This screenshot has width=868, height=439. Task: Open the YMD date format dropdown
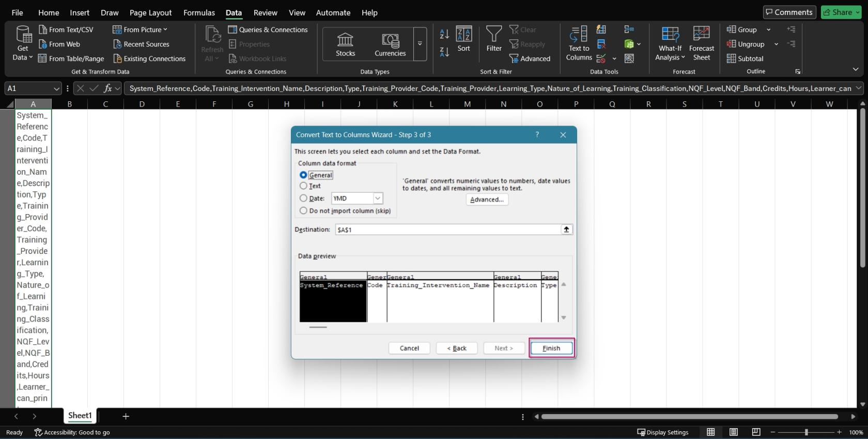(x=378, y=198)
